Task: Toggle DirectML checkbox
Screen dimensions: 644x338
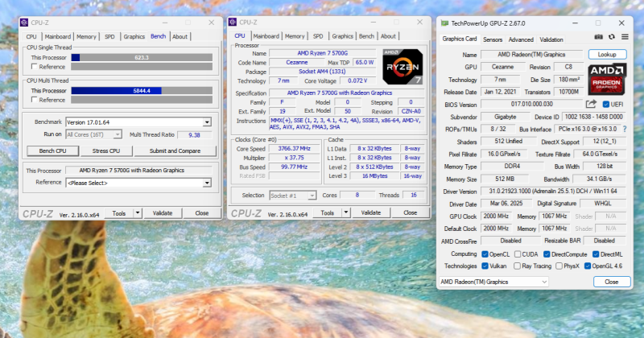Action: (596, 254)
